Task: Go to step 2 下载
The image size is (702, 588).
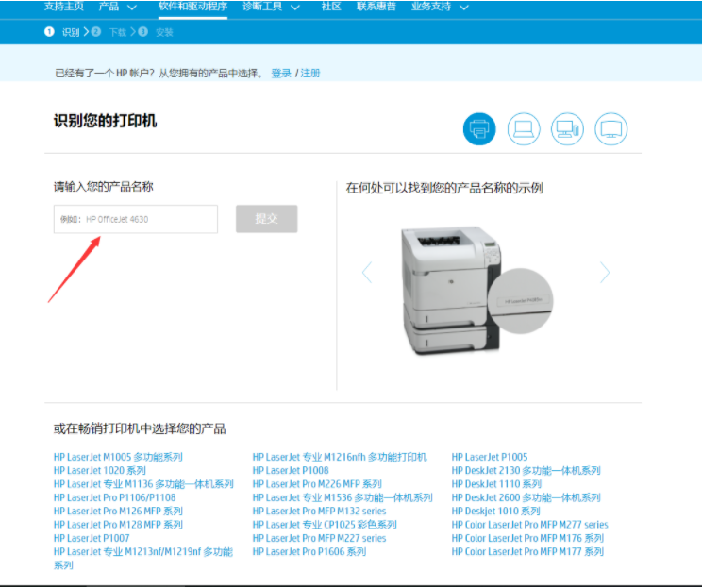Action: click(x=109, y=32)
